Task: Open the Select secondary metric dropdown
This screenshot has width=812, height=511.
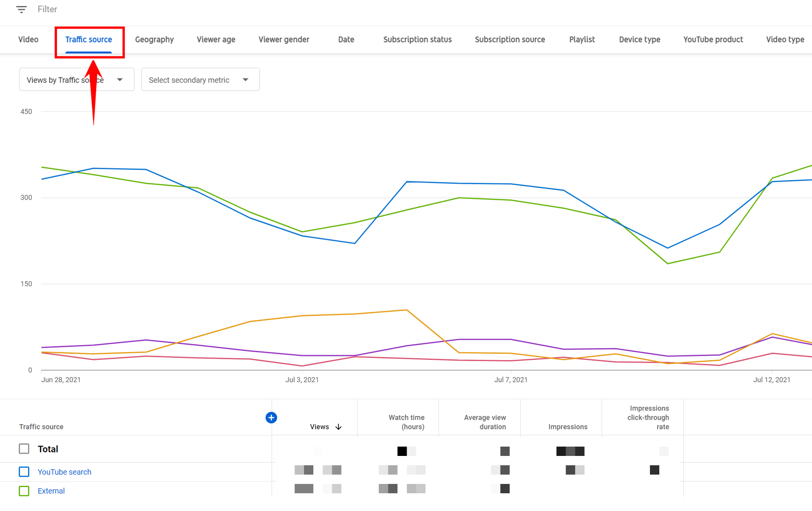Action: pos(200,80)
